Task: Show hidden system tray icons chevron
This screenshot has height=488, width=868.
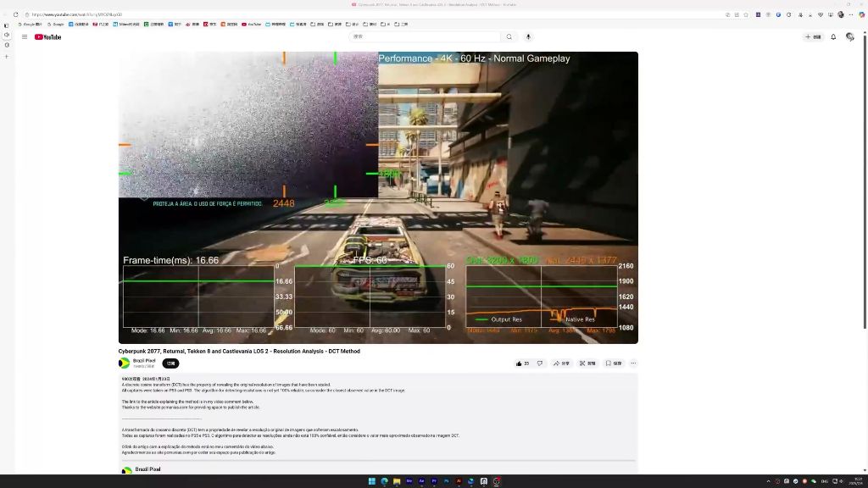Action: pos(768,481)
